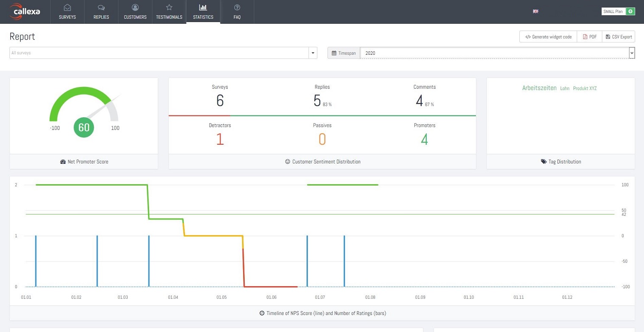Screen dimensions: 644x332
Task: Open the Testimonials section
Action: coord(169,11)
